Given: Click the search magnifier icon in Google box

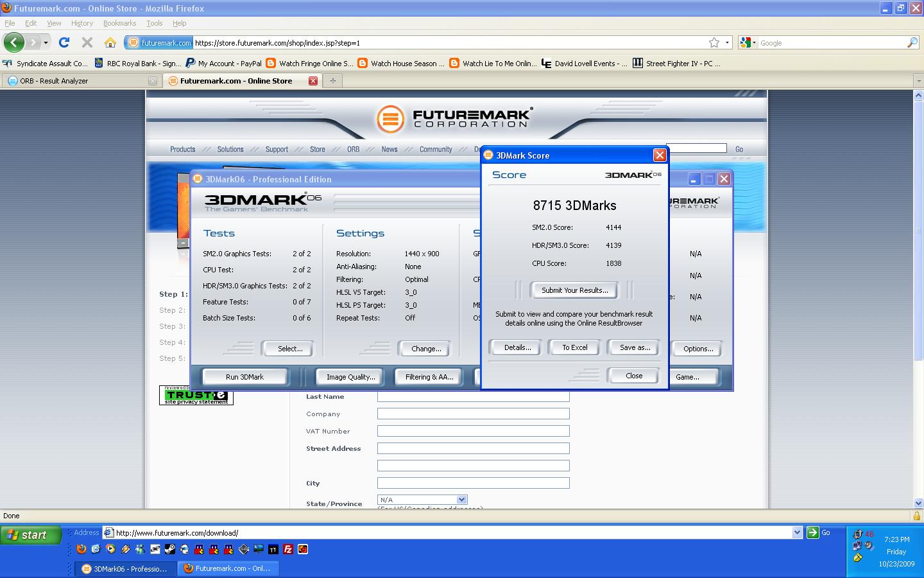Looking at the screenshot, I should (912, 42).
